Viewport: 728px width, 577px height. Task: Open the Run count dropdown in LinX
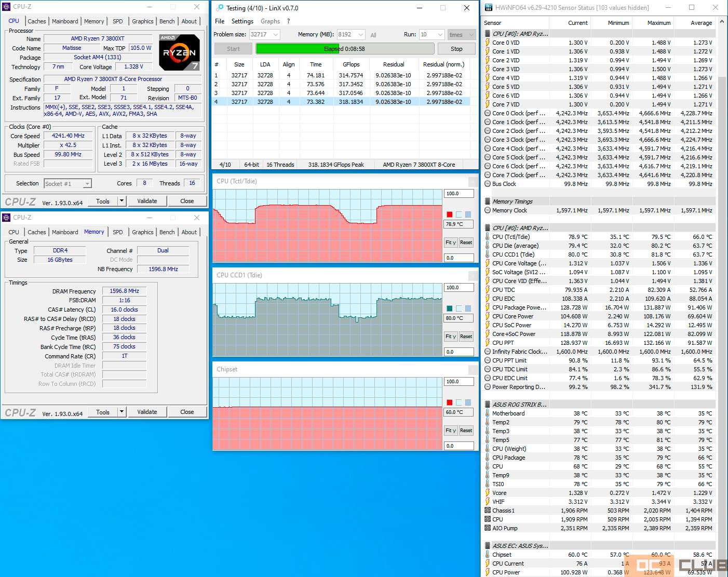440,35
